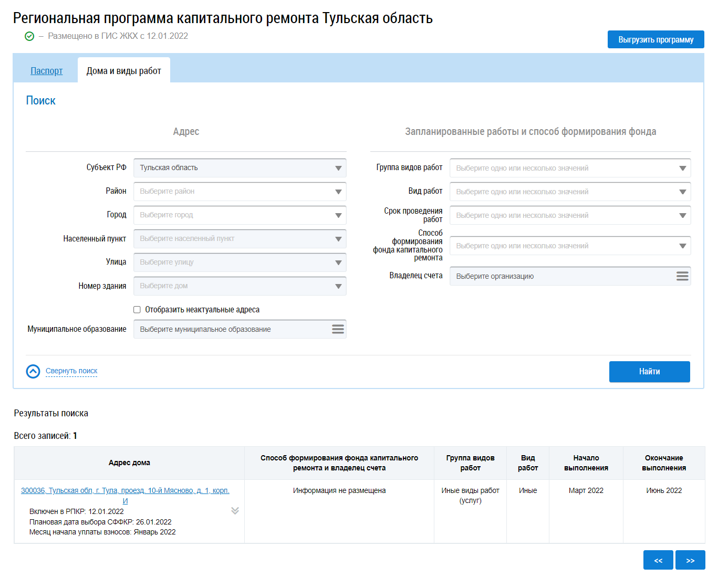Toggle Отобразить неактуальные адреса checkbox
Viewport: 718px width, 588px height.
(137, 310)
